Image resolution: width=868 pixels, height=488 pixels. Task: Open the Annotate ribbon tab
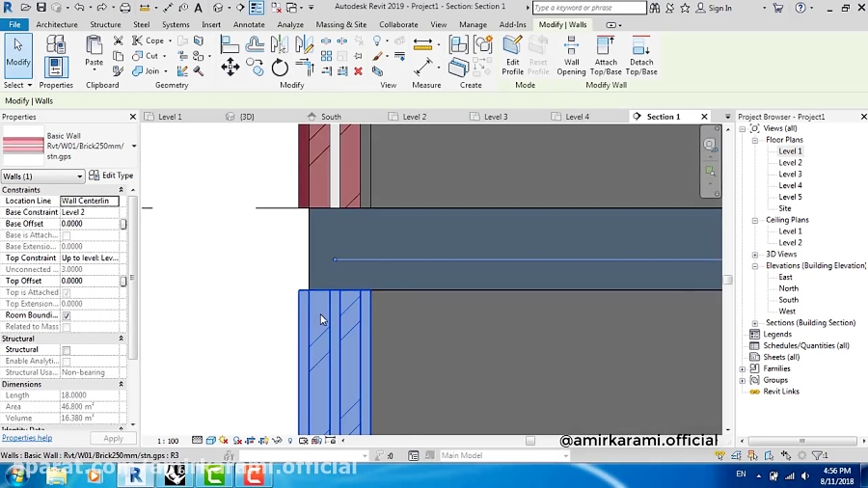click(249, 24)
